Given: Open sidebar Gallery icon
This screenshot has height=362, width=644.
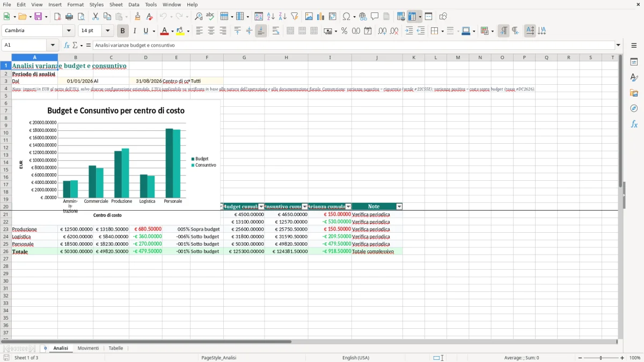Looking at the screenshot, I should [634, 93].
